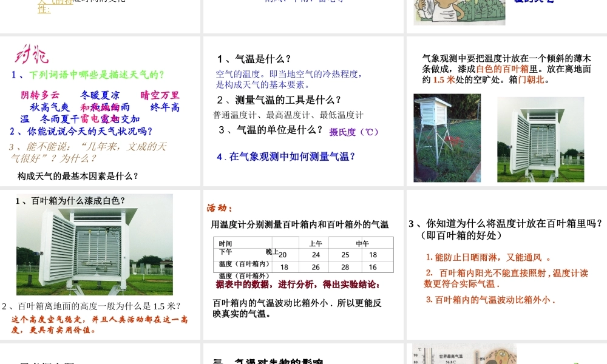The width and height of the screenshot is (607, 364).
Task: Click the green question 下列词语中哪些是描述天气的
Action: [97, 75]
